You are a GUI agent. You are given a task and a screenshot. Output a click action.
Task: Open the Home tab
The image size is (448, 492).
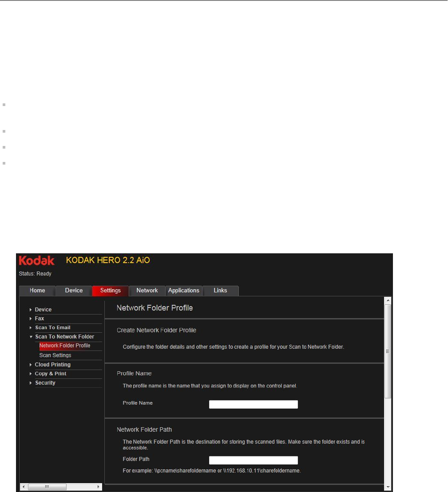[x=37, y=291]
